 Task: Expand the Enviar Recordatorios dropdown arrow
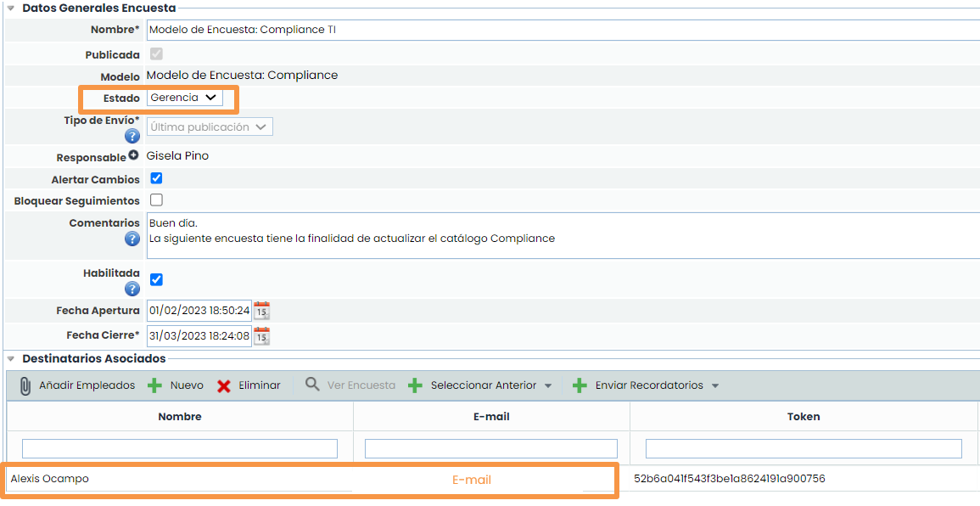pos(715,386)
